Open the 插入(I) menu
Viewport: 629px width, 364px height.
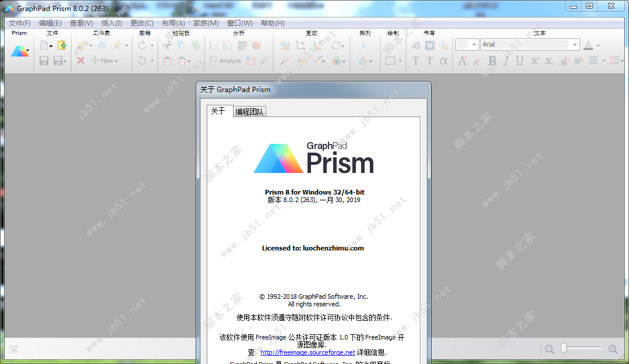click(111, 23)
